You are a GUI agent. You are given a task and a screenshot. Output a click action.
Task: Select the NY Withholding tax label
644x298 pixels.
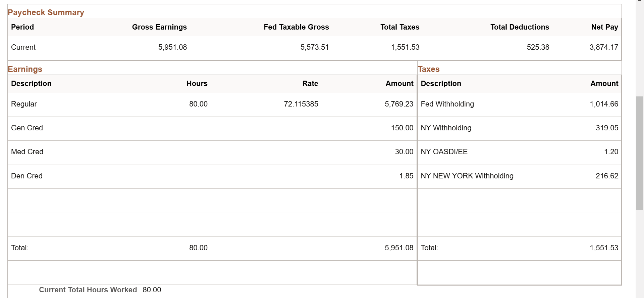446,128
